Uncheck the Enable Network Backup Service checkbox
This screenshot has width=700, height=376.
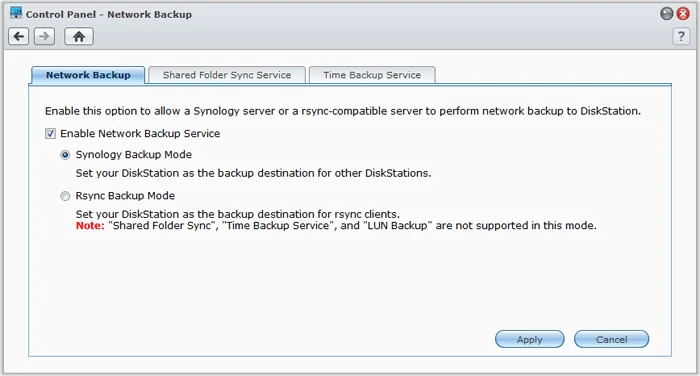50,134
